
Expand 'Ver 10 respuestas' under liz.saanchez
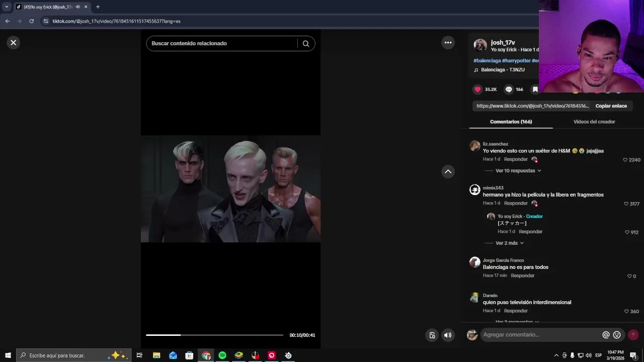[x=518, y=171]
